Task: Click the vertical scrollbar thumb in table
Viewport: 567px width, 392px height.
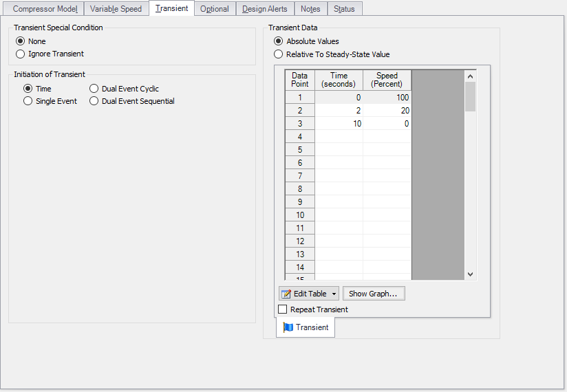Action: tap(471, 96)
